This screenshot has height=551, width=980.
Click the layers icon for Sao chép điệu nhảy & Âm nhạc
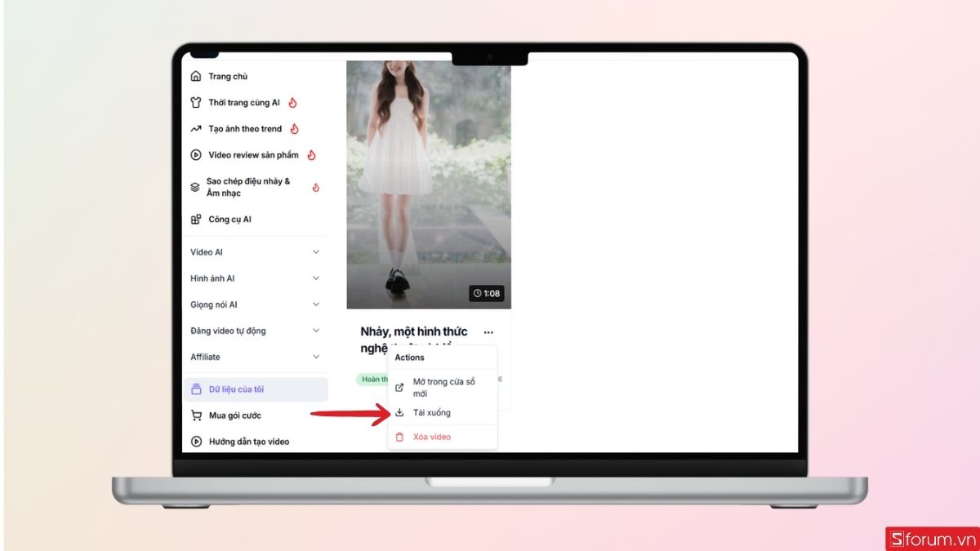(195, 186)
